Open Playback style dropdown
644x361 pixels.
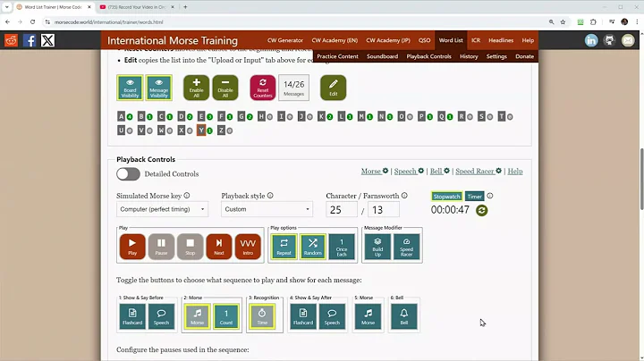pos(267,209)
